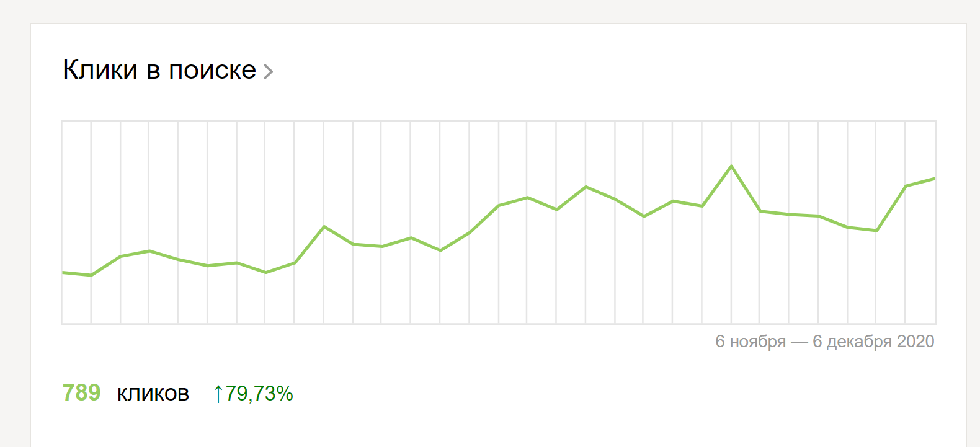Click the first data point of the green line
980x447 pixels.
coord(63,272)
